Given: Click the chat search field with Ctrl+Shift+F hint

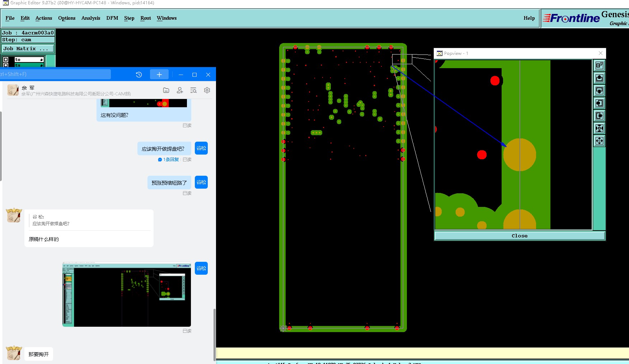Looking at the screenshot, I should 55,74.
